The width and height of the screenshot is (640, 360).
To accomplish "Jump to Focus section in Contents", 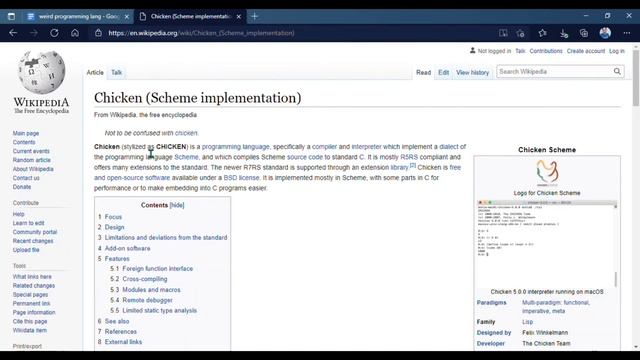I will 113,217.
